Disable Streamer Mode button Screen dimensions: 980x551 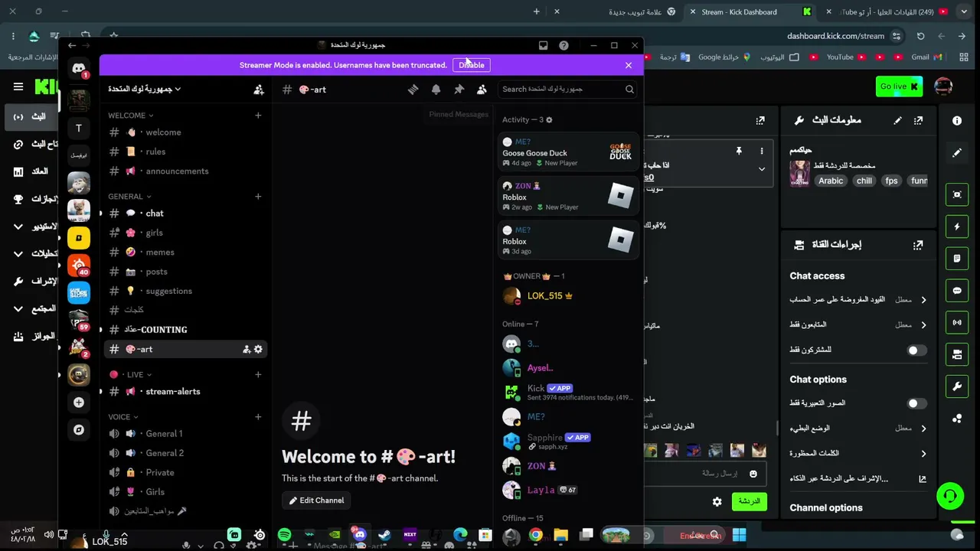pos(472,65)
